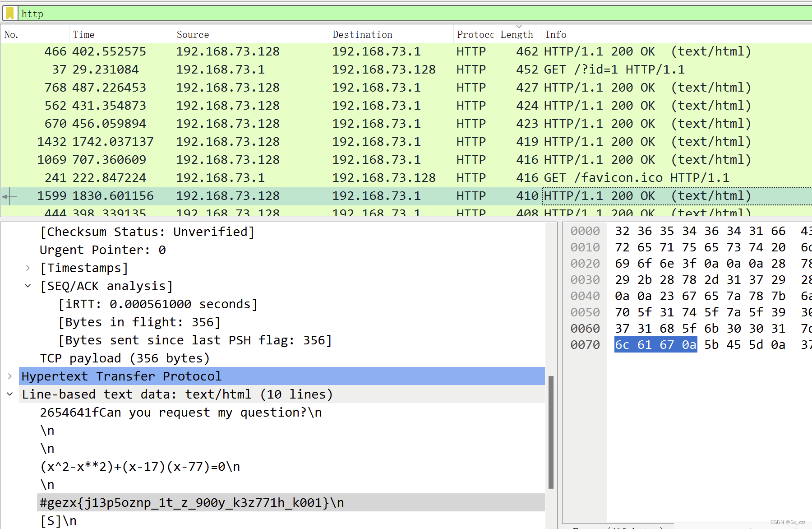Click hex offset 0000 in bytes pane
Viewport: 812px width, 529px height.
coord(585,231)
